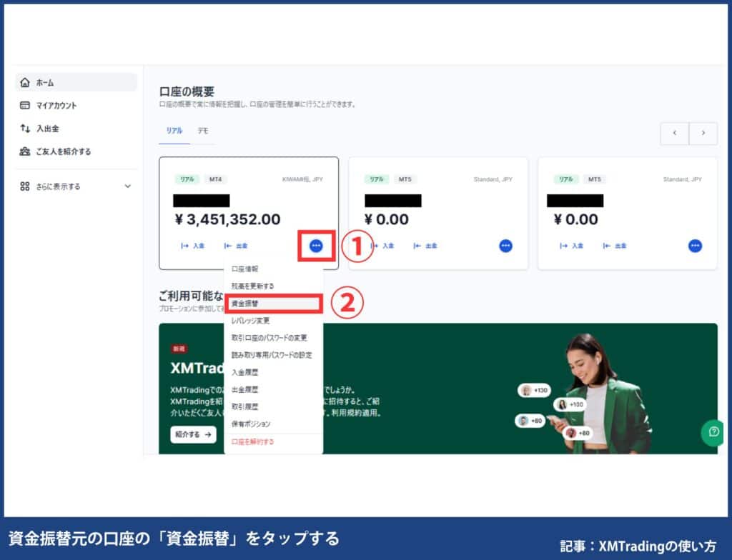Open the green help circle icon
732x560 pixels.
pos(713,432)
